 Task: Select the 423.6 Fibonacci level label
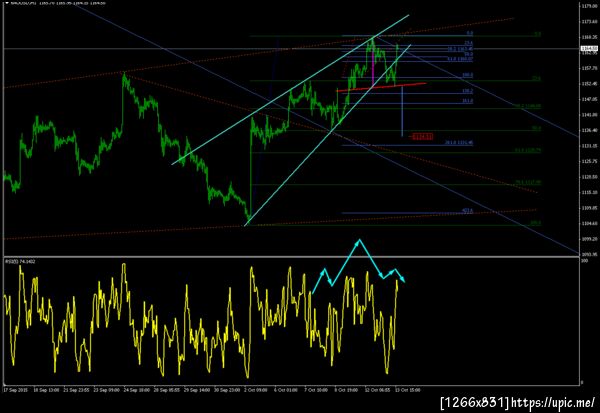tap(468, 211)
